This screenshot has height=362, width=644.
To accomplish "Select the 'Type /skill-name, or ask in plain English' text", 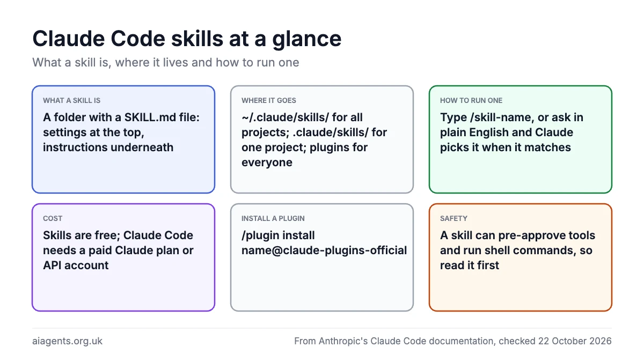I will [511, 132].
